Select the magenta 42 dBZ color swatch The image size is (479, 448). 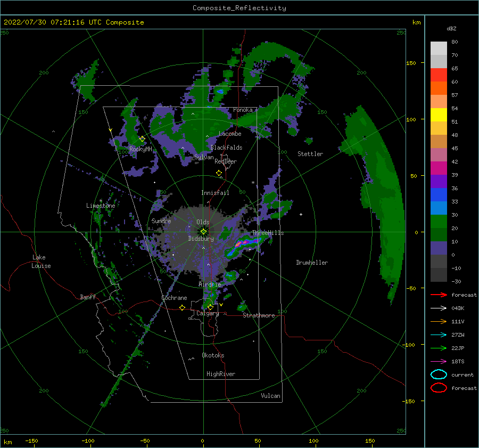(439, 168)
